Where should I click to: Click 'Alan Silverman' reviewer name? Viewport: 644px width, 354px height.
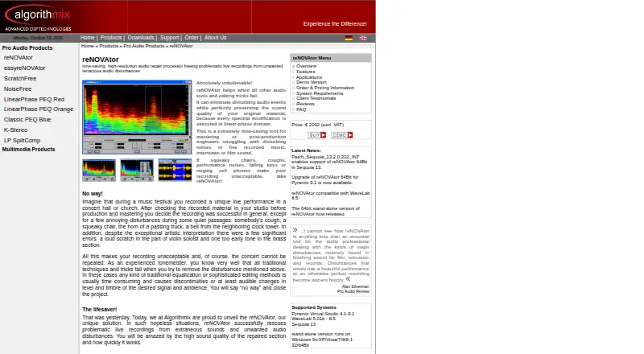pyautogui.click(x=356, y=286)
